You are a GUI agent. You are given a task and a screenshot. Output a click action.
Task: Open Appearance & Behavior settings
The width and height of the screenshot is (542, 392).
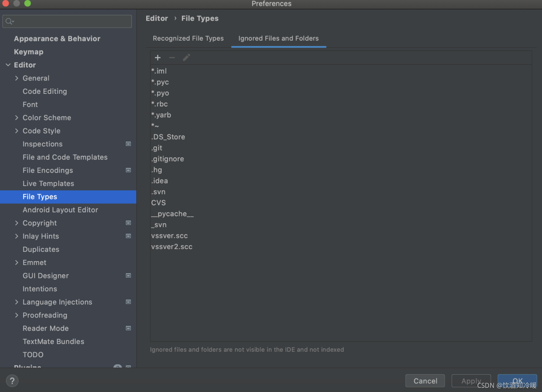click(57, 39)
